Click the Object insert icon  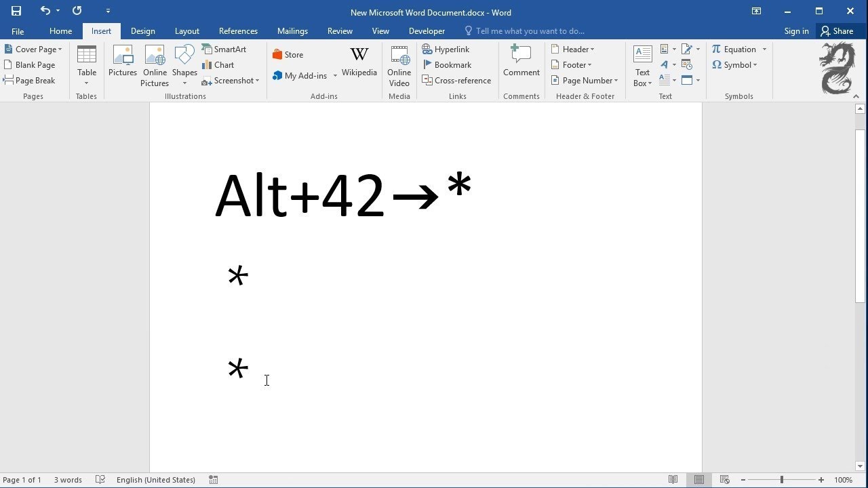coord(690,81)
